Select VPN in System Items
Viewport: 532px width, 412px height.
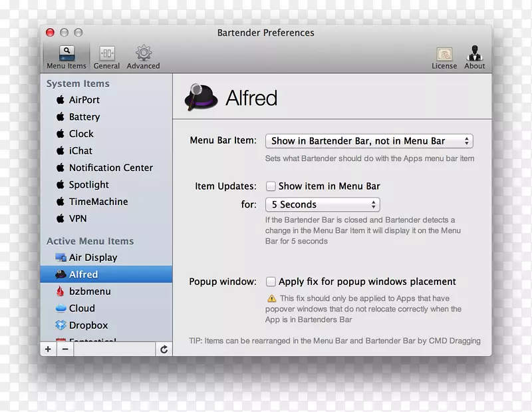(106, 218)
